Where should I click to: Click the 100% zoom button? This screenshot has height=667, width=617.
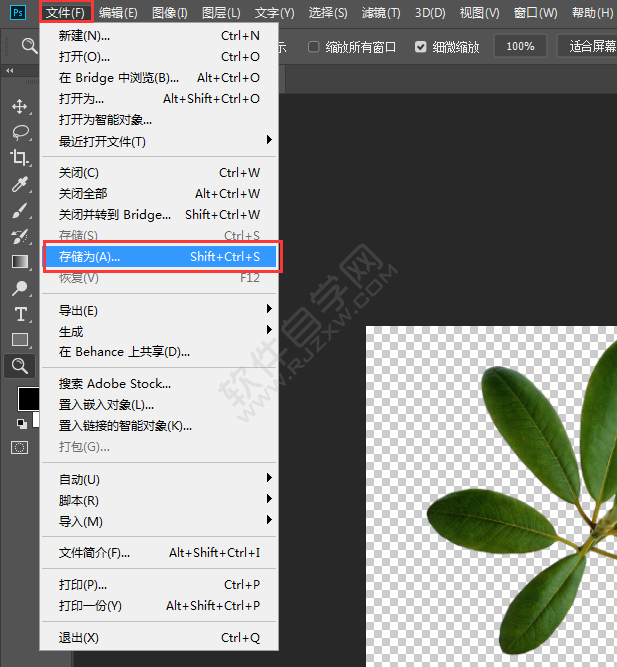tap(520, 46)
